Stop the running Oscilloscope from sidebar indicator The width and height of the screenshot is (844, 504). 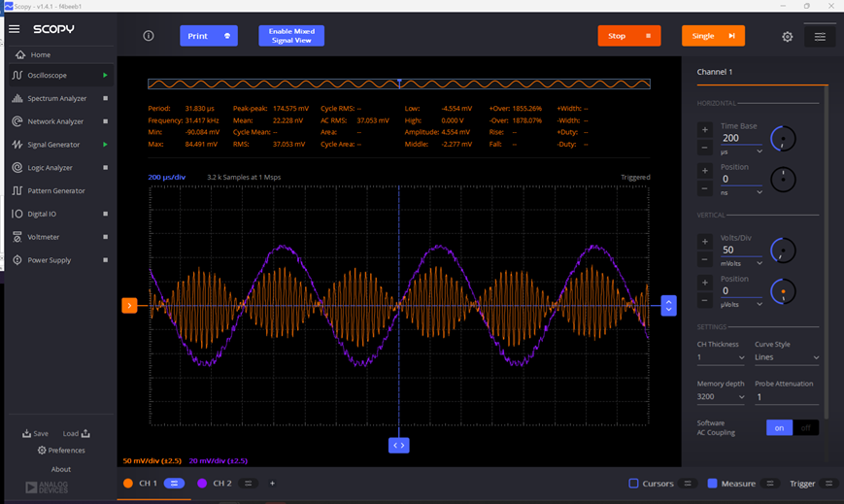coord(106,76)
